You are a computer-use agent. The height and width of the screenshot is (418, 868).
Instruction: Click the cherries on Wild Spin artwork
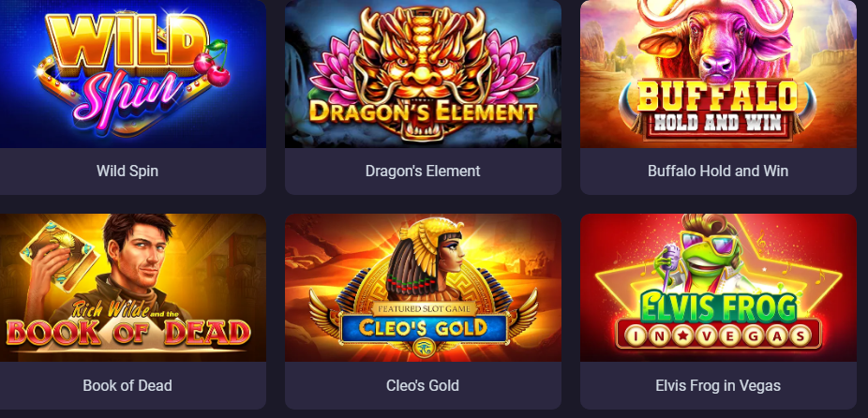(213, 64)
